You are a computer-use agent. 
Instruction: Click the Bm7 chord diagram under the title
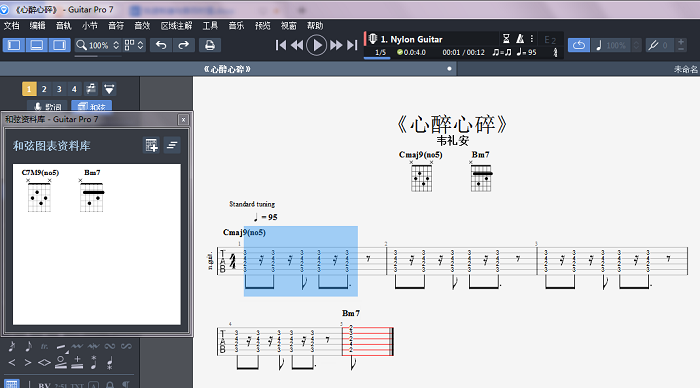pyautogui.click(x=481, y=176)
